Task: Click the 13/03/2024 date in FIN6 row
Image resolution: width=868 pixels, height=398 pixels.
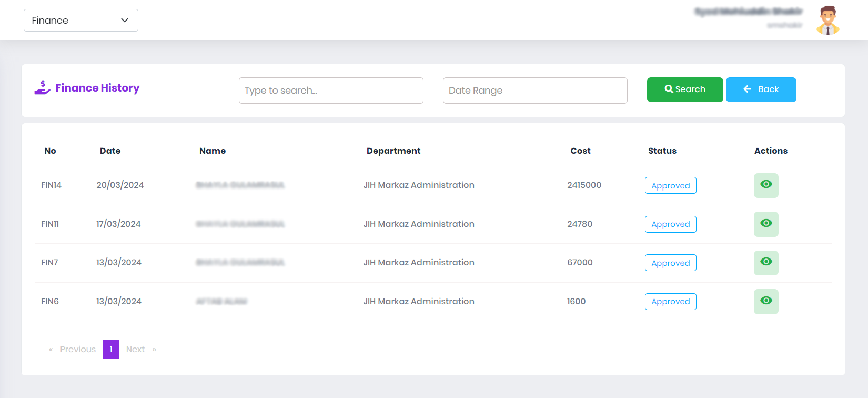Action: pos(119,302)
